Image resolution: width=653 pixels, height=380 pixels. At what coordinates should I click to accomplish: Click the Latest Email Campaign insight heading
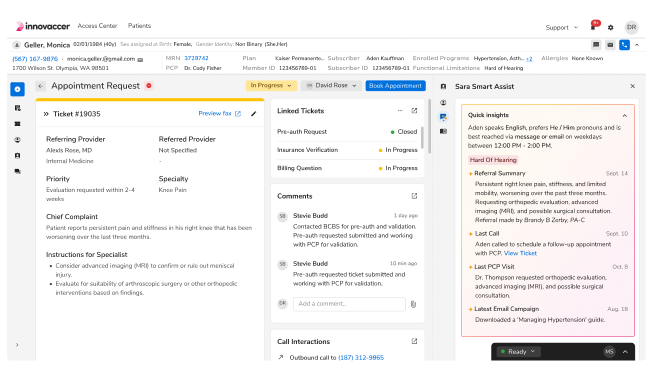click(x=506, y=309)
